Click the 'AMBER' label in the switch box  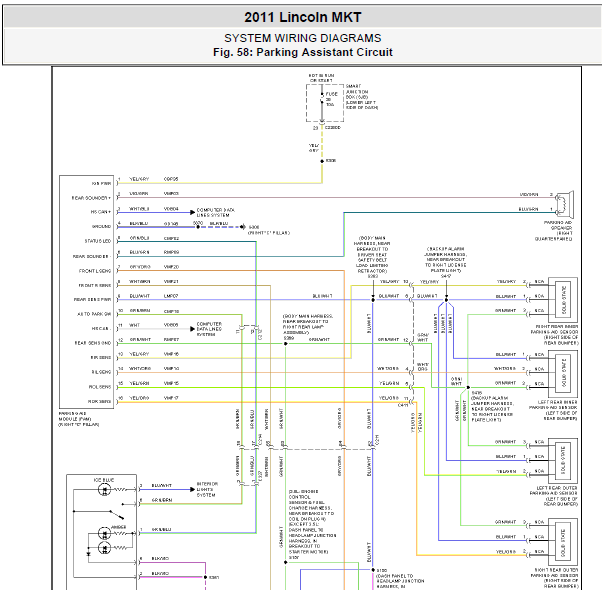click(119, 527)
